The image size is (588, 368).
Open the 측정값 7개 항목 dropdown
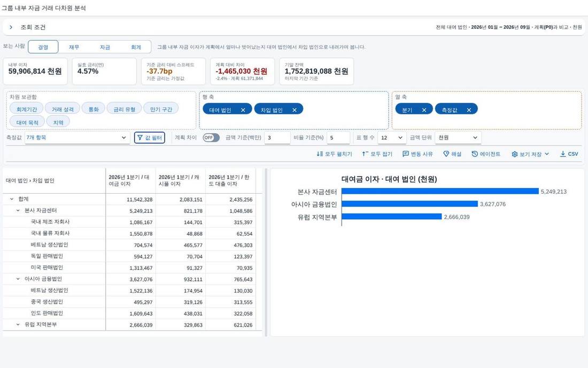pos(77,137)
